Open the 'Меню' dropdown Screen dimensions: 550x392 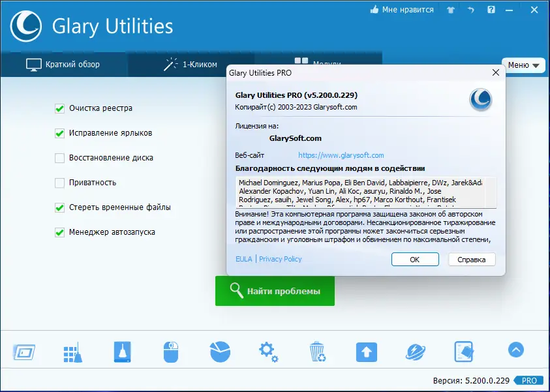(523, 65)
